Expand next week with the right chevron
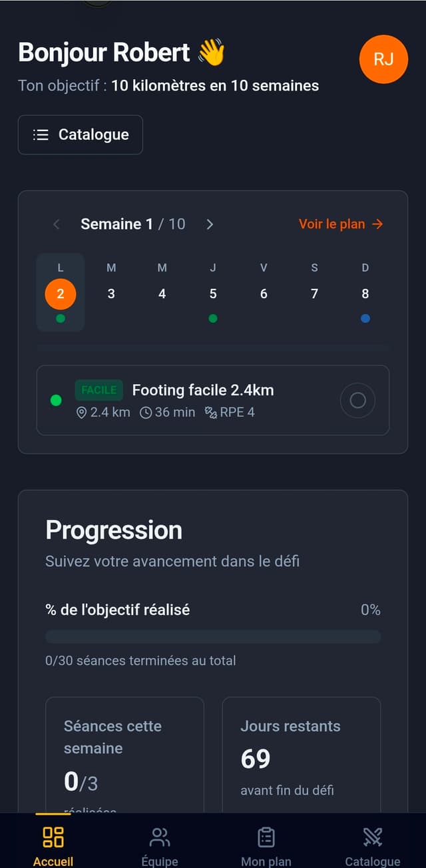 (x=210, y=224)
